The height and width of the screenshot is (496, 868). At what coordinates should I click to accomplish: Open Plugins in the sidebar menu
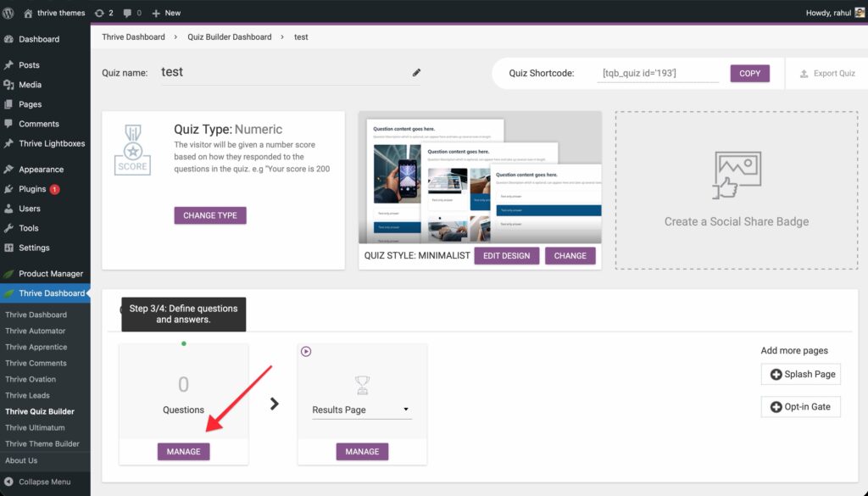click(33, 189)
